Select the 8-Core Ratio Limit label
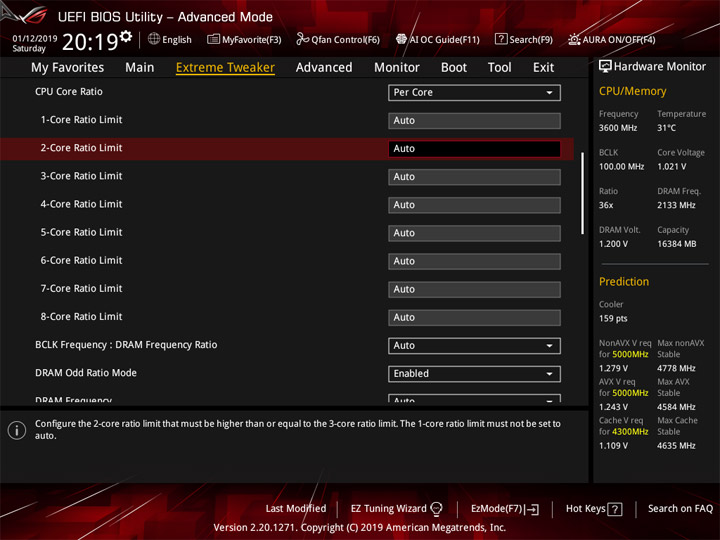720x540 pixels. 81,317
